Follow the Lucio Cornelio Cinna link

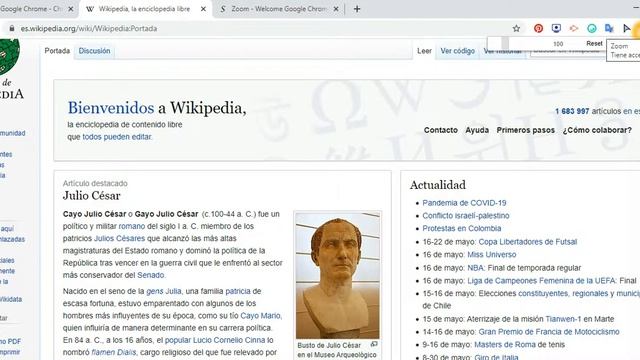(x=229, y=340)
